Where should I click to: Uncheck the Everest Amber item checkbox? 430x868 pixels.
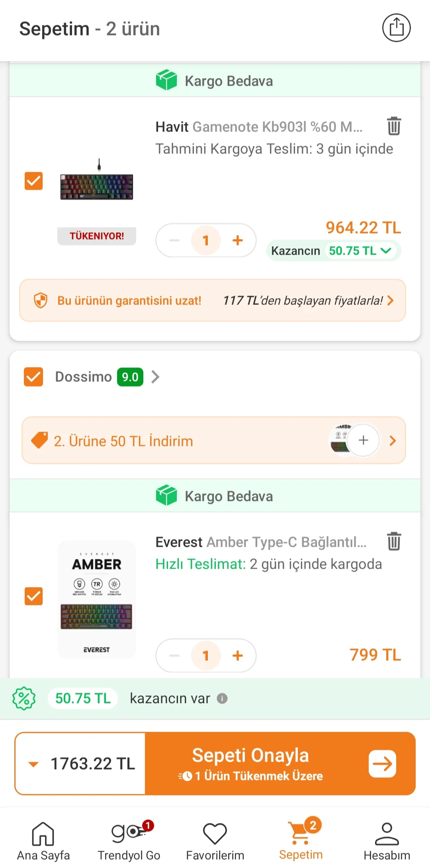click(x=34, y=596)
